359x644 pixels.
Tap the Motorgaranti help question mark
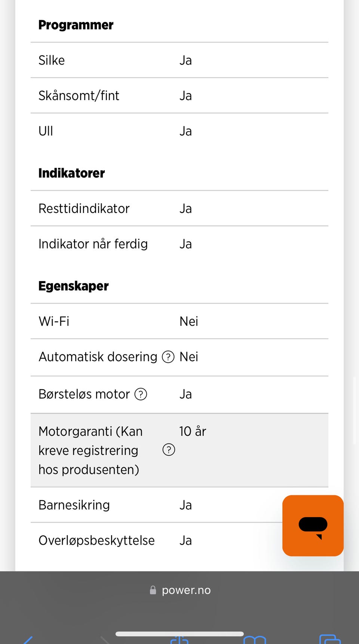pyautogui.click(x=169, y=450)
